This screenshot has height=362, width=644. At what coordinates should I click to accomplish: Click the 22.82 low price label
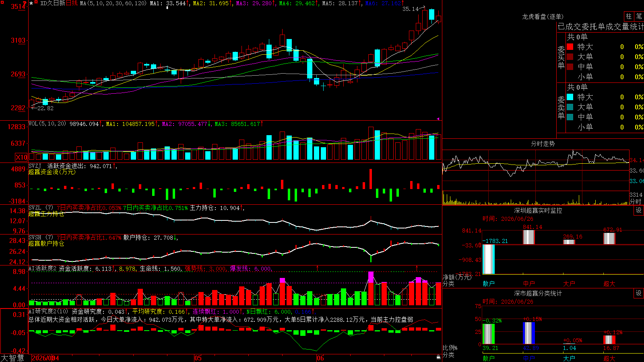click(x=45, y=108)
